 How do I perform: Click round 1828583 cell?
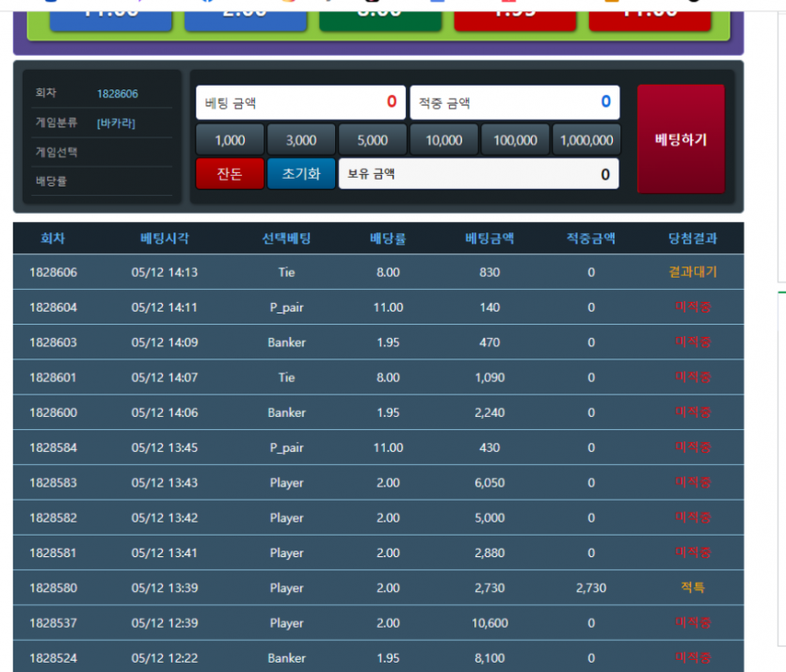coord(53,483)
